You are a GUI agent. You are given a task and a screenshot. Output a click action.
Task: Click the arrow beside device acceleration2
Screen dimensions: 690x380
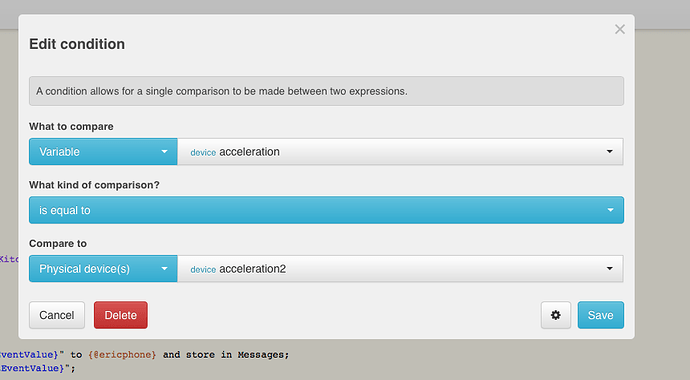tap(609, 269)
